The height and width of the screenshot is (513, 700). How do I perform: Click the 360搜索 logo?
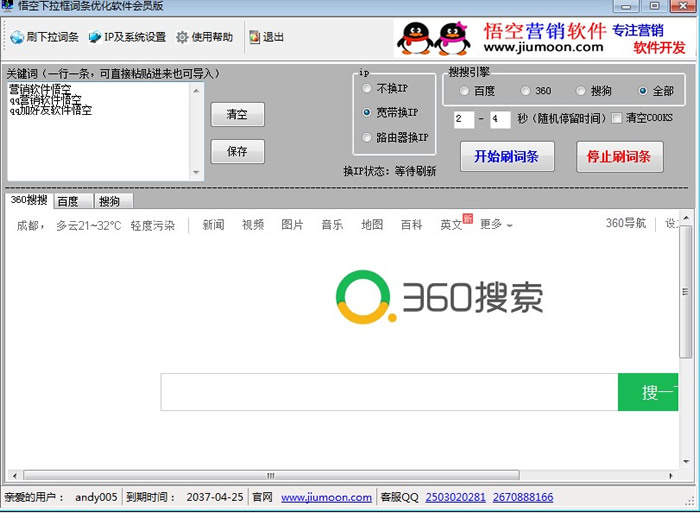(x=440, y=297)
